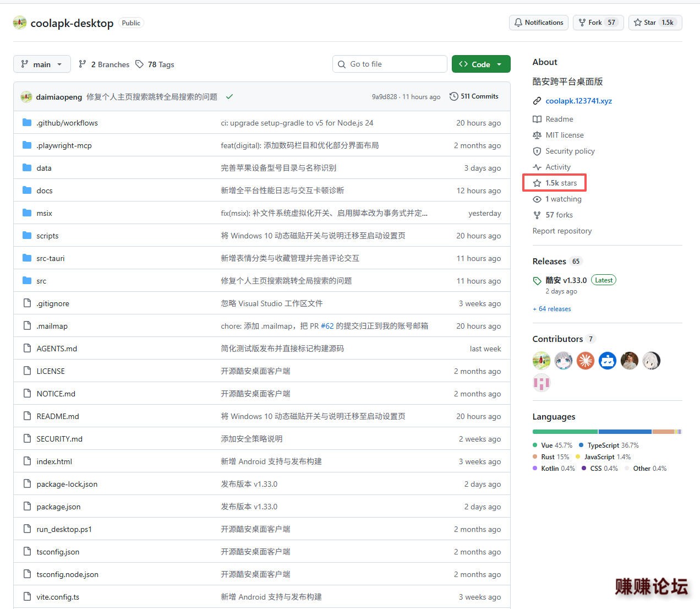Click the TypeScript blue segment in language bar
700x609 pixels.
(x=625, y=432)
